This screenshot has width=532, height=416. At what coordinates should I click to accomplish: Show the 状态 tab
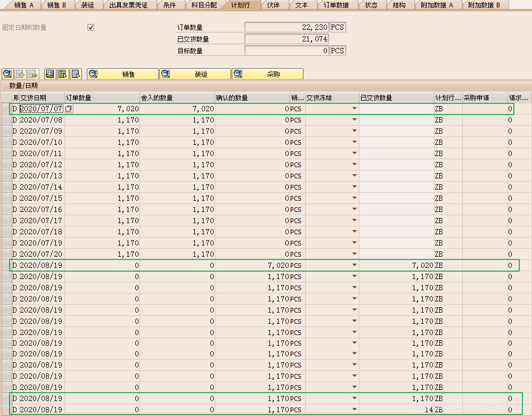pos(371,5)
